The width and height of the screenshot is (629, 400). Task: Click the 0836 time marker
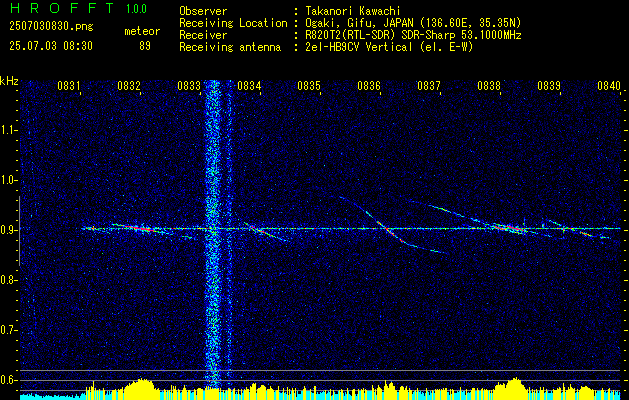coord(369,86)
